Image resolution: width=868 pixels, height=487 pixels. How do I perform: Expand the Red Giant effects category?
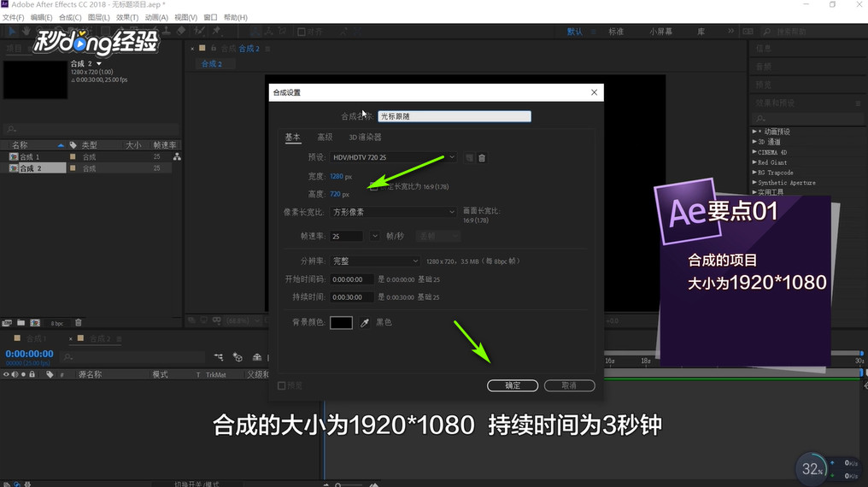754,162
